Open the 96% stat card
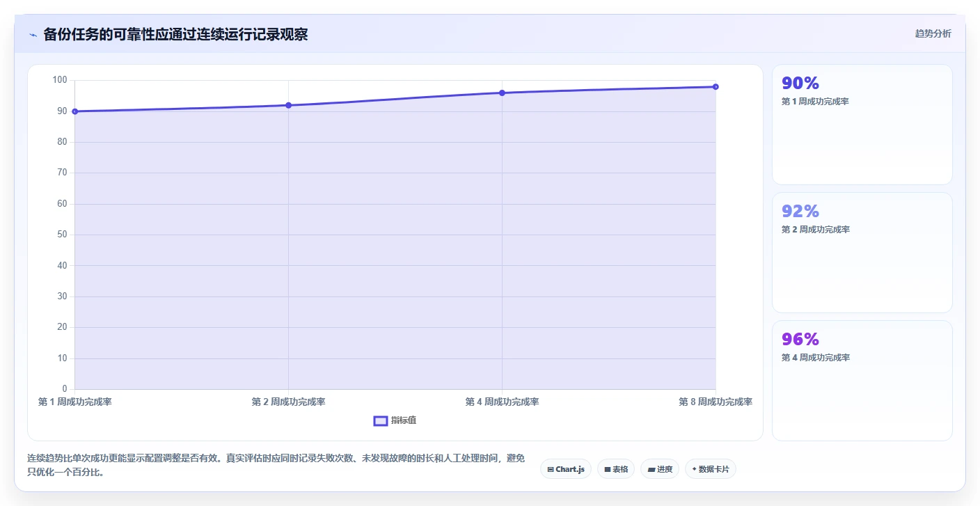980x506 pixels. point(862,381)
